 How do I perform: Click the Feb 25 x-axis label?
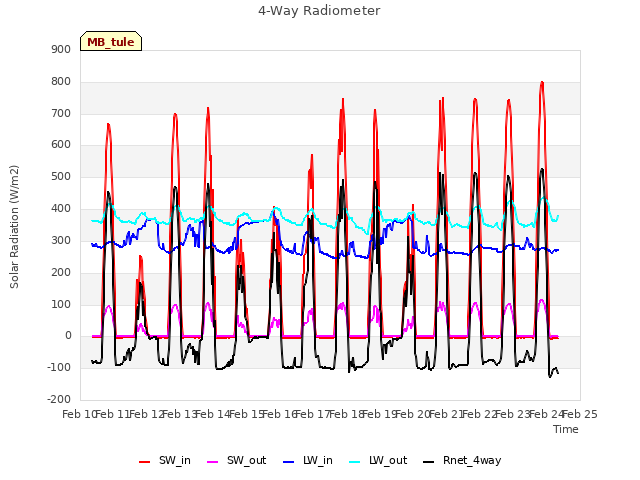pyautogui.click(x=580, y=414)
